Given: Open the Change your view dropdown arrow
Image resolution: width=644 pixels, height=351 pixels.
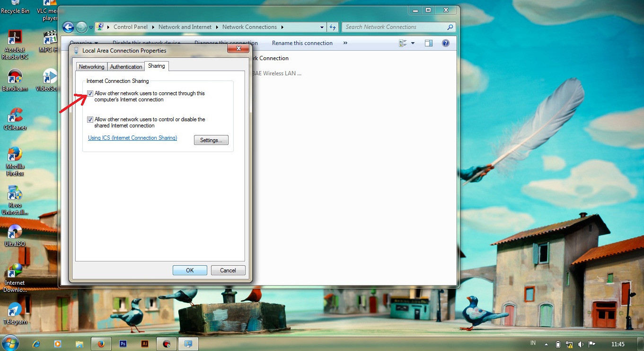Looking at the screenshot, I should [413, 43].
